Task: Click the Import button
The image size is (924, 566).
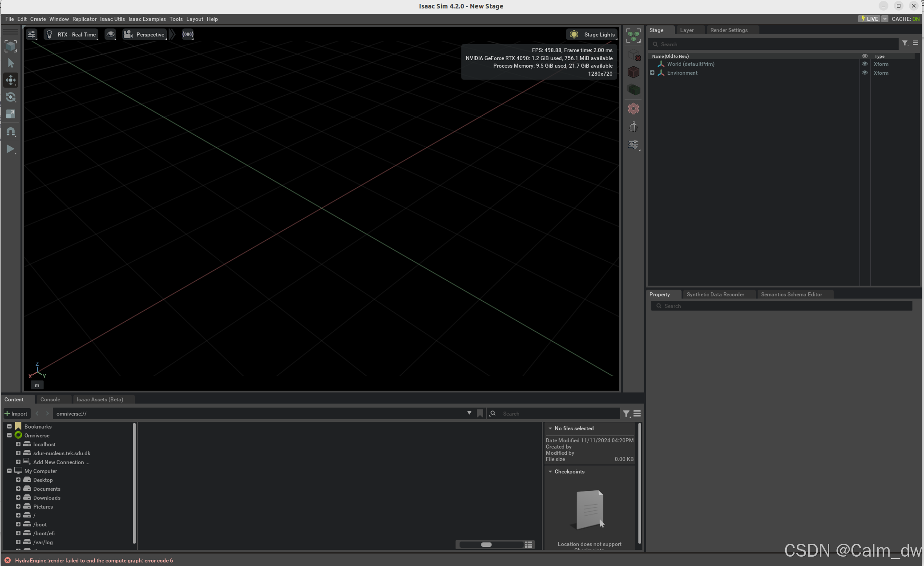Action: [16, 413]
